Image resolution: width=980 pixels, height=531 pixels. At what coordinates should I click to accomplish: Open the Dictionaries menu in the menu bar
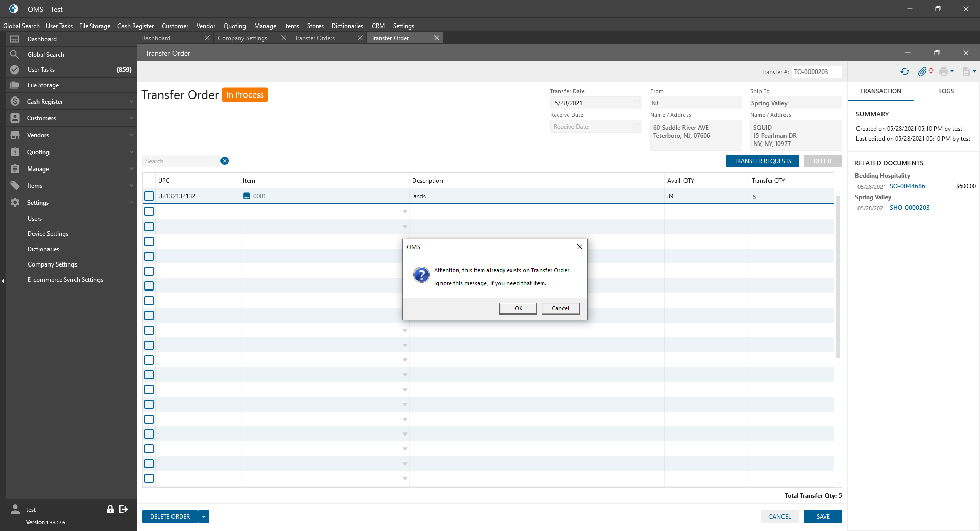click(x=347, y=26)
